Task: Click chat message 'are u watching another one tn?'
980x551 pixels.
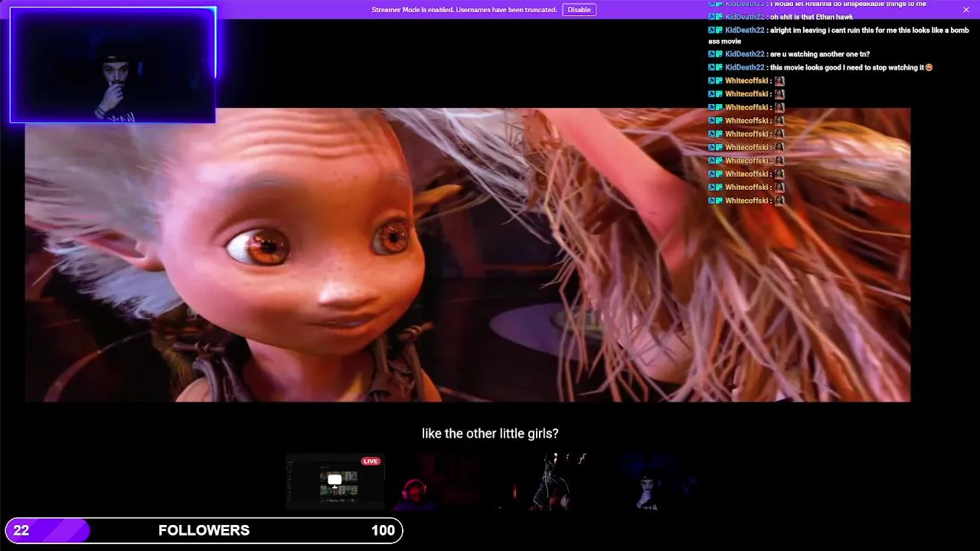Action: [820, 54]
